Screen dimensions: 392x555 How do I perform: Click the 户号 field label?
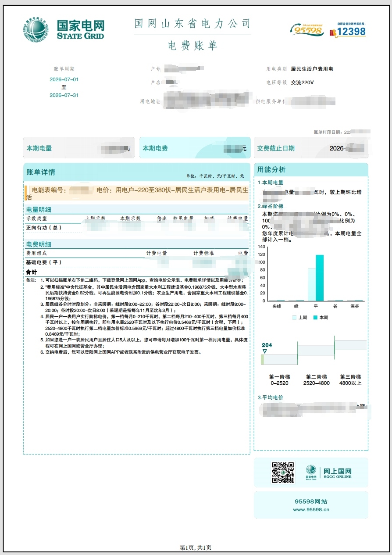[x=156, y=69]
